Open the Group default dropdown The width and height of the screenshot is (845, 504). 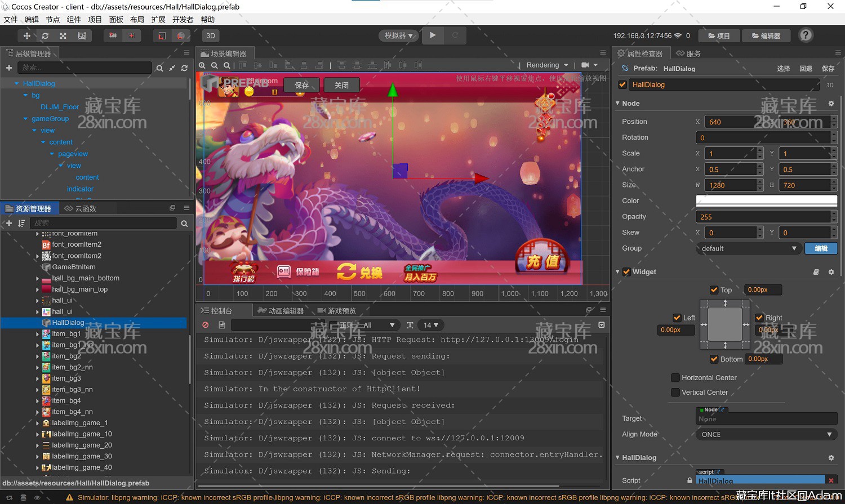click(x=748, y=248)
